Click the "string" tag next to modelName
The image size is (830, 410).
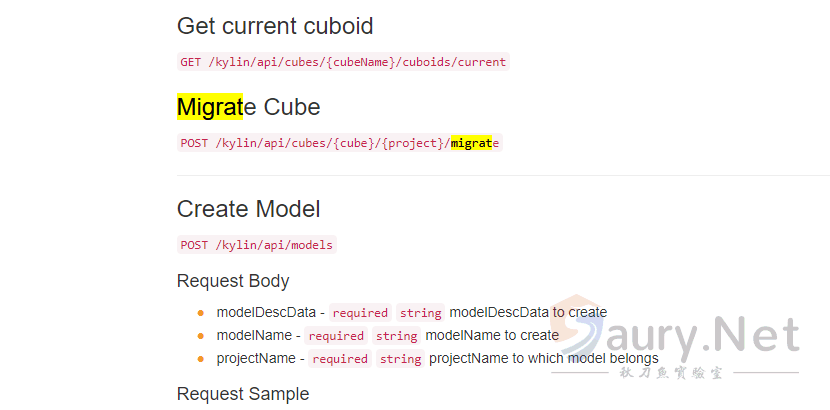pyautogui.click(x=396, y=336)
